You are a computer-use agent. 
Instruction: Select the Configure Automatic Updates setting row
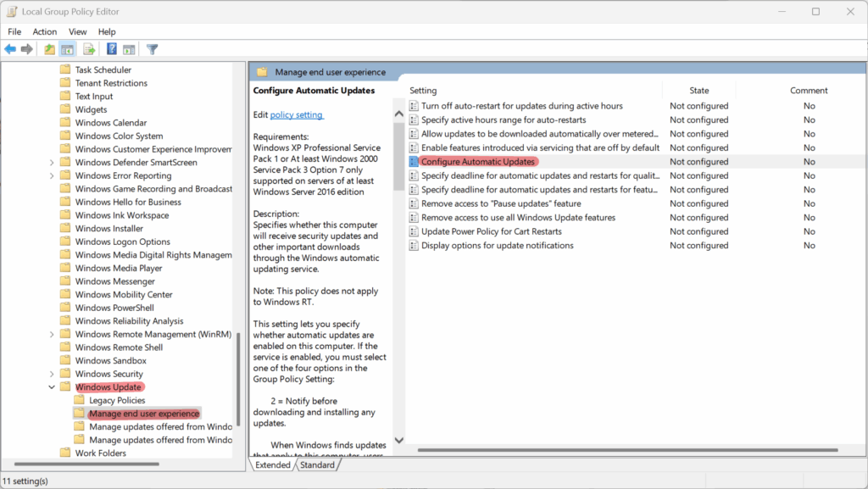(x=636, y=162)
